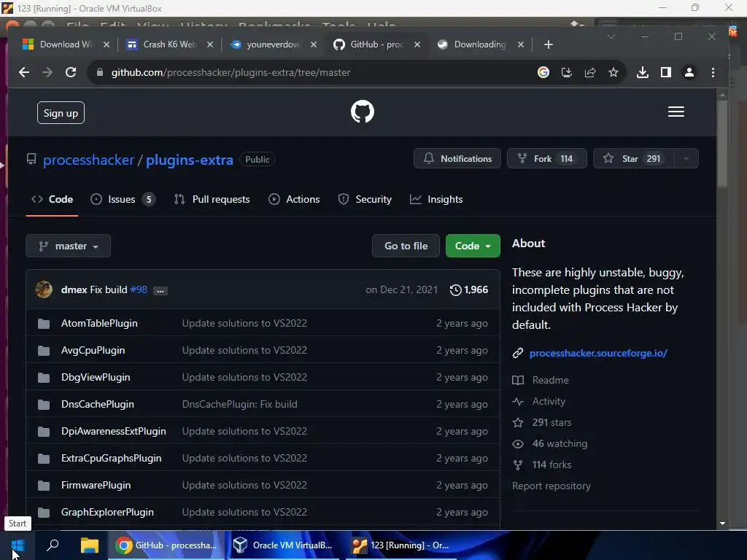Expand the commit message ellipsis button

coord(160,290)
